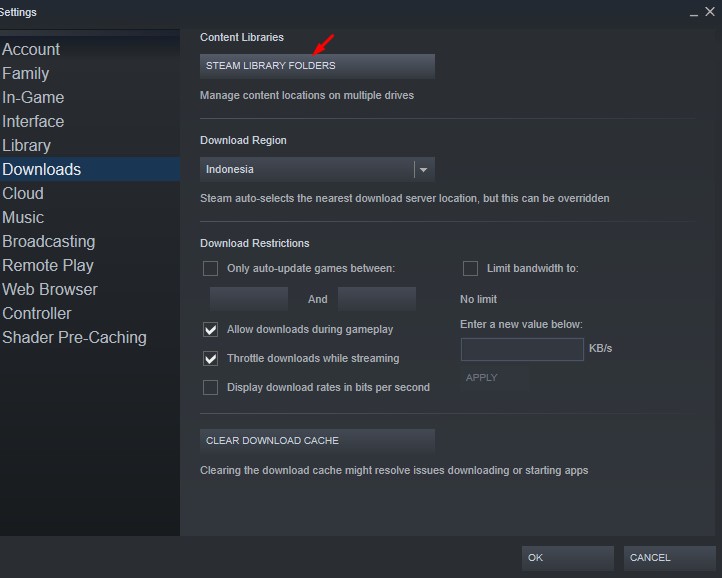Uncheck Throttle downloads while streaming

click(x=210, y=358)
